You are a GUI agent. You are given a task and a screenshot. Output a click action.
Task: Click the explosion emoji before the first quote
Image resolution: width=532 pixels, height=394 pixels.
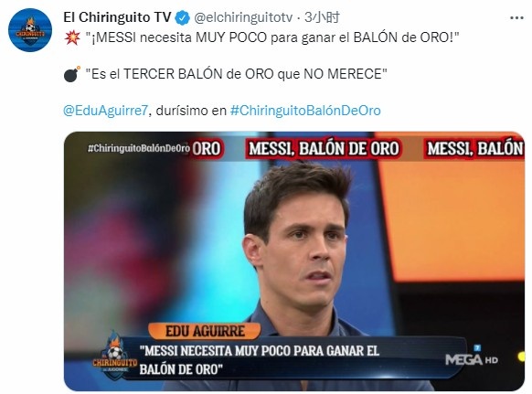(x=72, y=37)
